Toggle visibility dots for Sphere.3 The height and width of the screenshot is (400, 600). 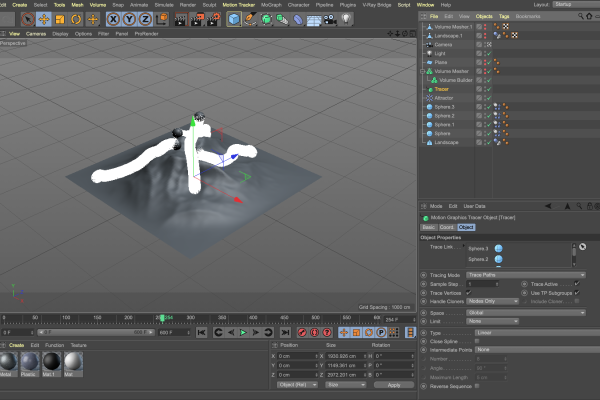click(485, 107)
